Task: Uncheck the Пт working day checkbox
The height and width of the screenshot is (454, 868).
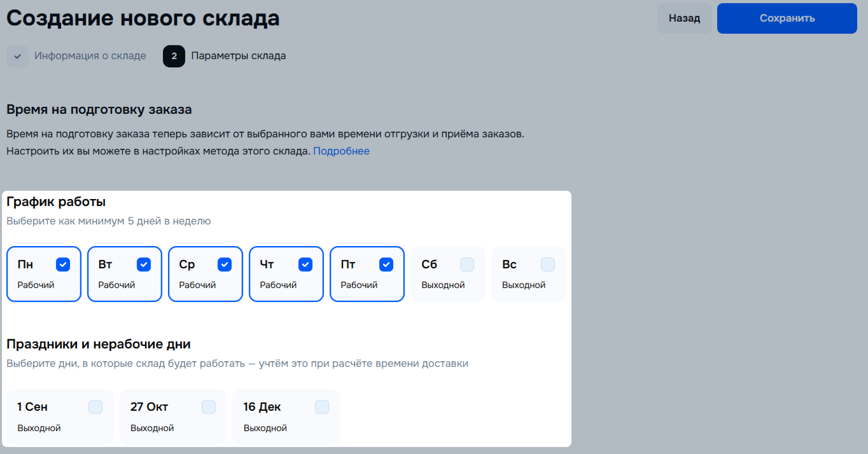Action: [386, 265]
